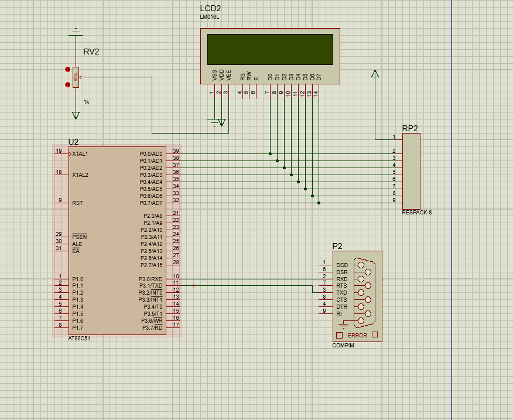Click the square right of ERROR on COMPIM

point(375,336)
